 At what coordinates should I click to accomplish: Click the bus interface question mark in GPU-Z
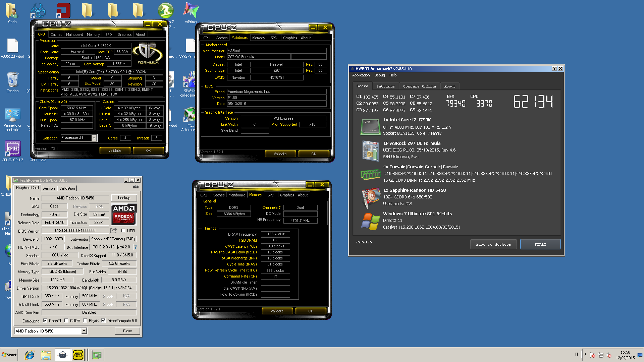pyautogui.click(x=136, y=247)
